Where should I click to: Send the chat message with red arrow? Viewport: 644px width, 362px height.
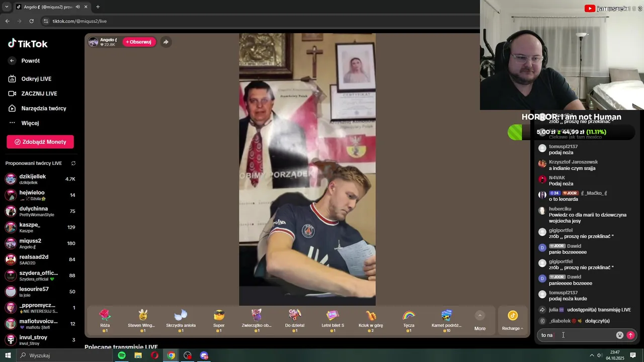(x=630, y=335)
